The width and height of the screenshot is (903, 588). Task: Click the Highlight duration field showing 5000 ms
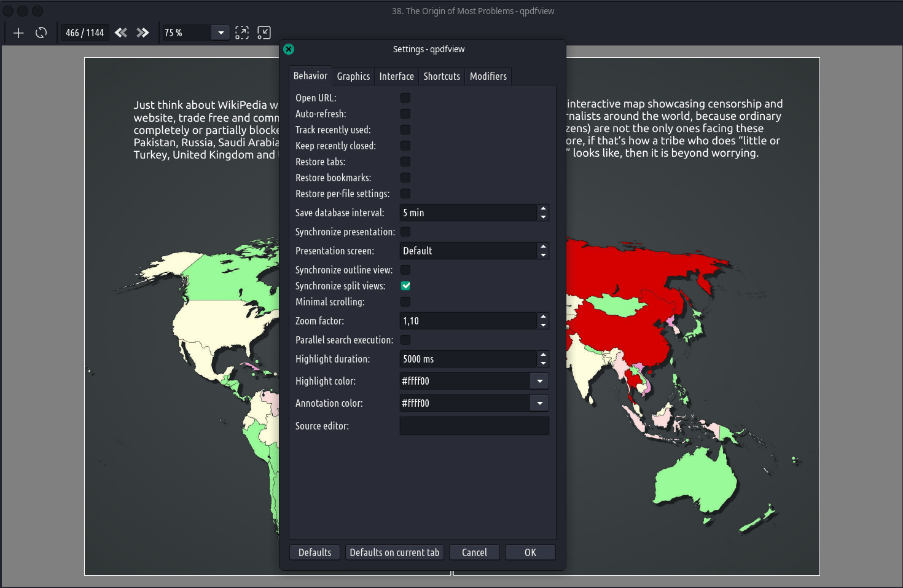468,359
